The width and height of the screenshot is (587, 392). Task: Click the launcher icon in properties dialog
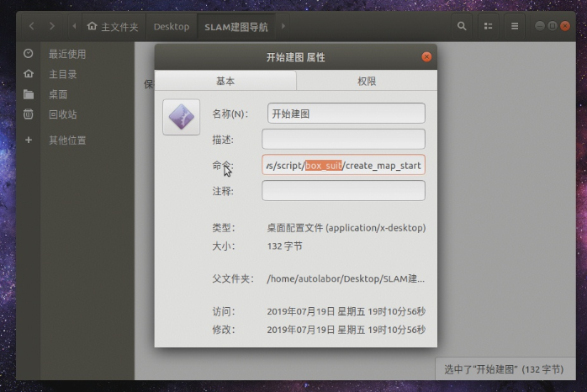(181, 117)
